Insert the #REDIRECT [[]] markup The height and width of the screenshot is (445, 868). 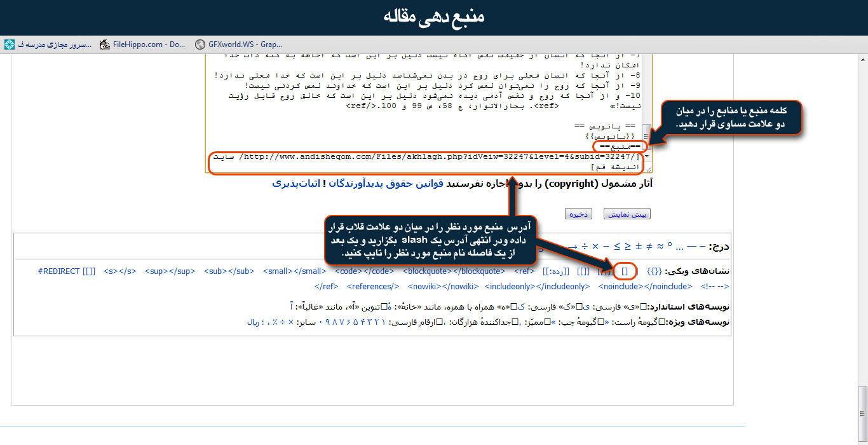pos(66,271)
